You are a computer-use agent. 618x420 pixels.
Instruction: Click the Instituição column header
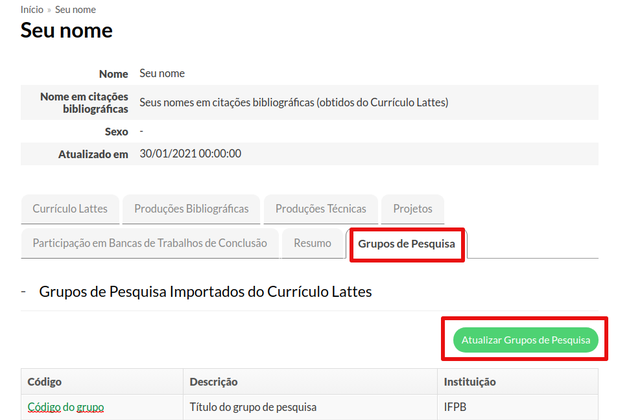[469, 382]
